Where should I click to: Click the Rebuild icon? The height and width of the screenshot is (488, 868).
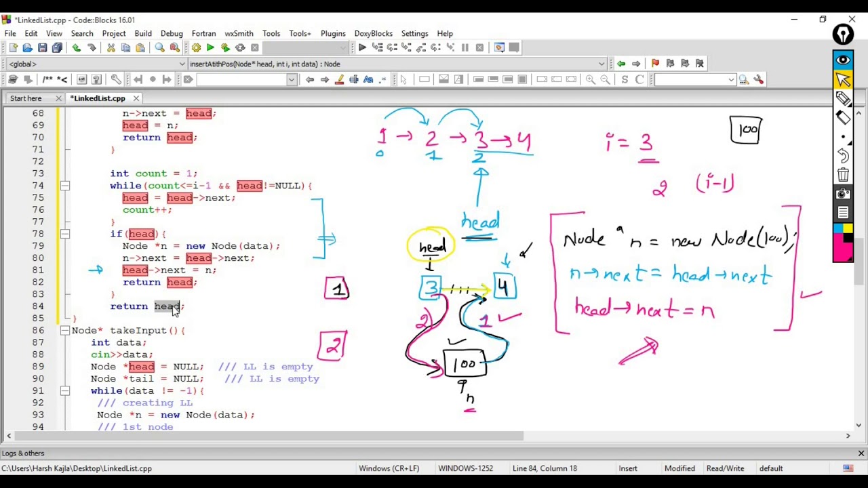click(240, 47)
